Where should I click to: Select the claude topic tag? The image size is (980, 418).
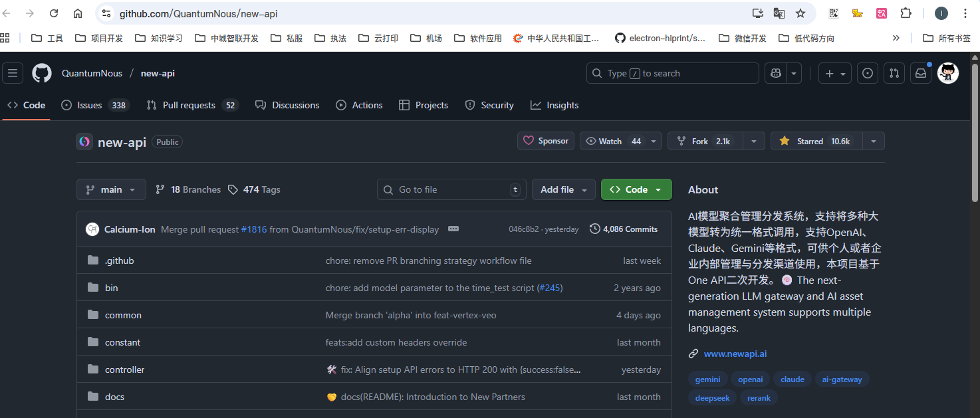coord(792,379)
